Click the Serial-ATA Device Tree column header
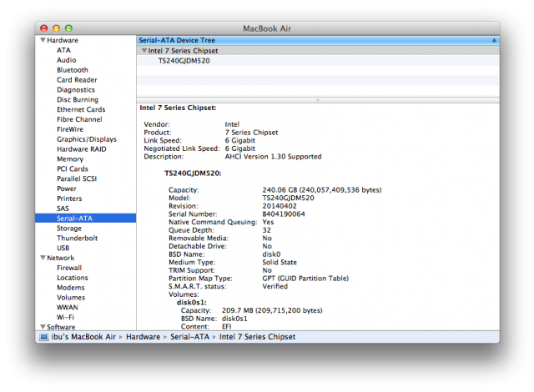This screenshot has width=534, height=392. 318,40
